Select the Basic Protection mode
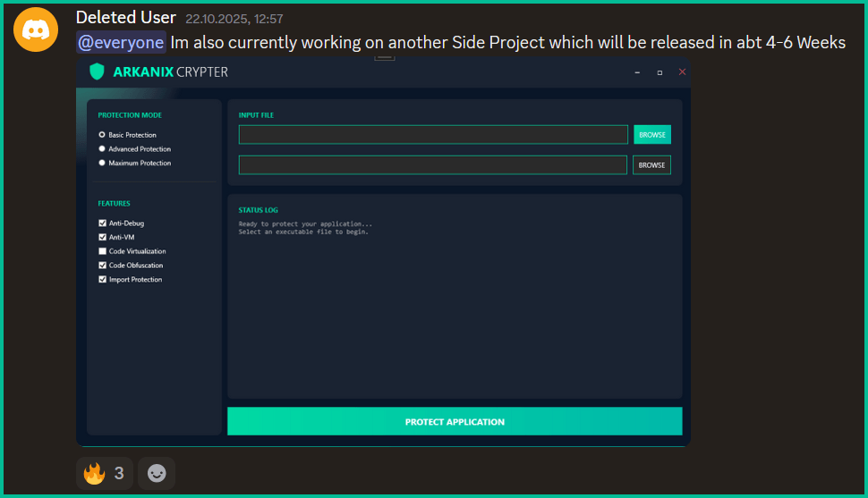Screen dimensions: 868x498 point(102,135)
